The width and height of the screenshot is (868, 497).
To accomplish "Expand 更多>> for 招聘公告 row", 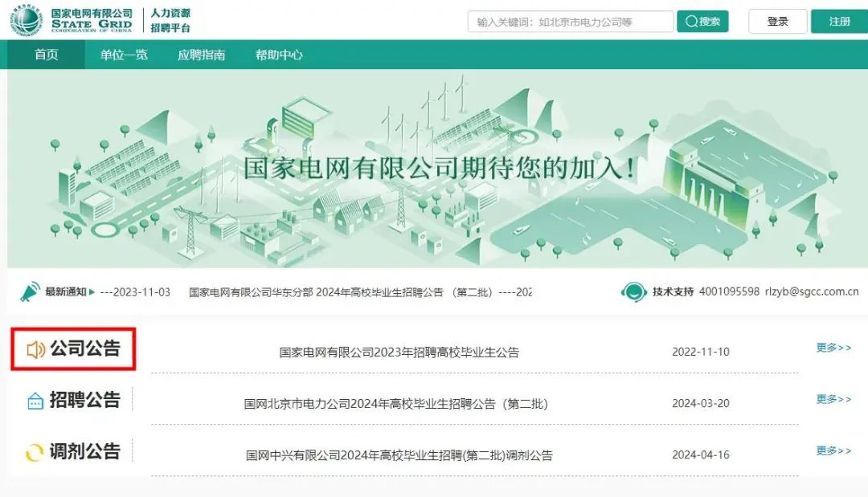I will tap(833, 399).
